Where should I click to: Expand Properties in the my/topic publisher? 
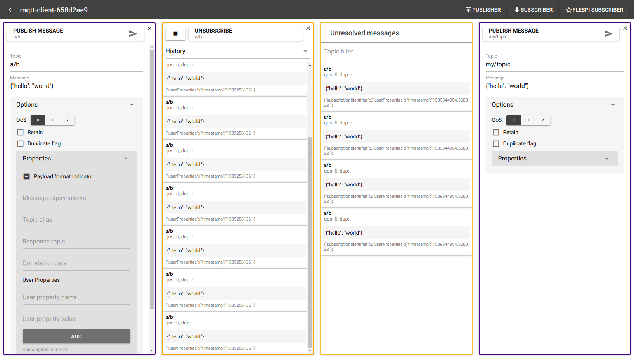[555, 159]
